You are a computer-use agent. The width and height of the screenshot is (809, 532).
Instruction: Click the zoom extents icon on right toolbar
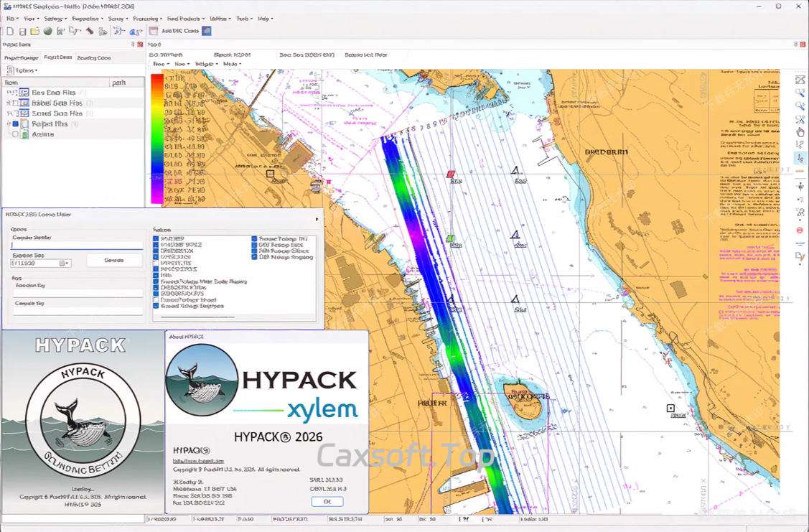[x=800, y=80]
